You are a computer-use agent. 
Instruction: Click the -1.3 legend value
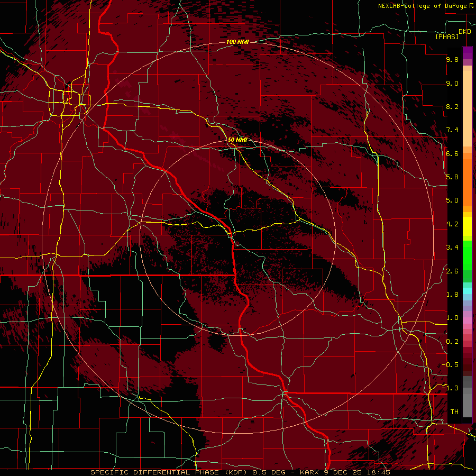coord(450,389)
